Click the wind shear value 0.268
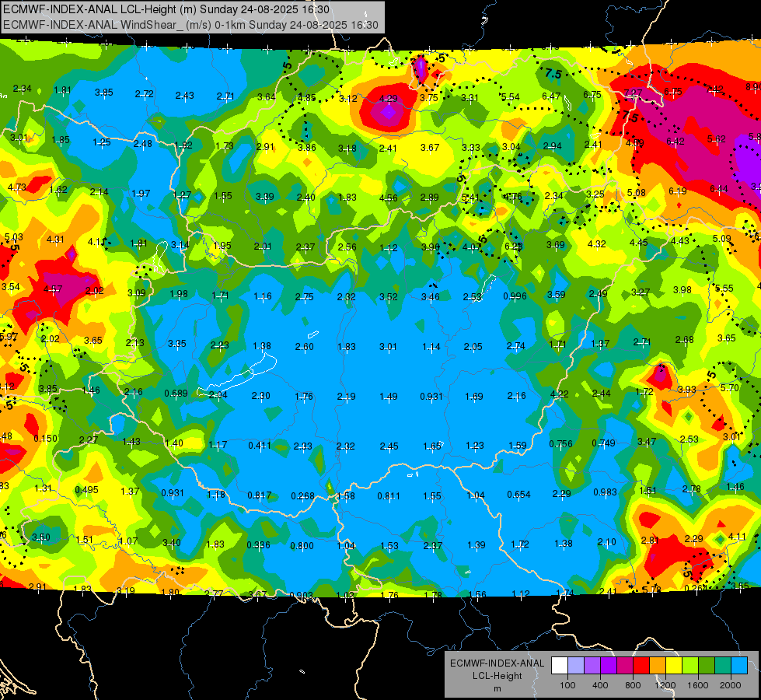The height and width of the screenshot is (700, 761). tap(303, 495)
